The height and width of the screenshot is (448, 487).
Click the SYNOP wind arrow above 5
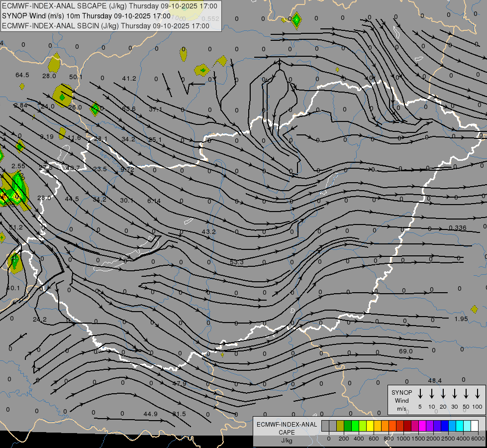click(x=420, y=394)
